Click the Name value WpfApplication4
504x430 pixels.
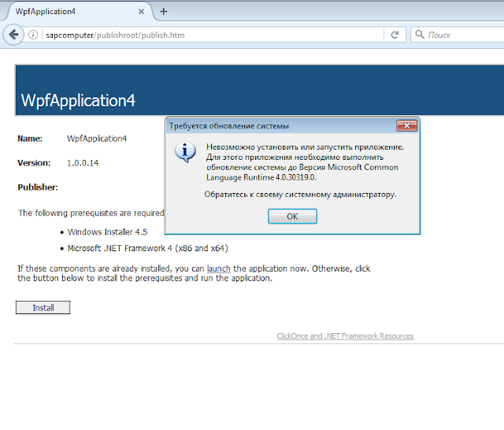click(x=97, y=139)
